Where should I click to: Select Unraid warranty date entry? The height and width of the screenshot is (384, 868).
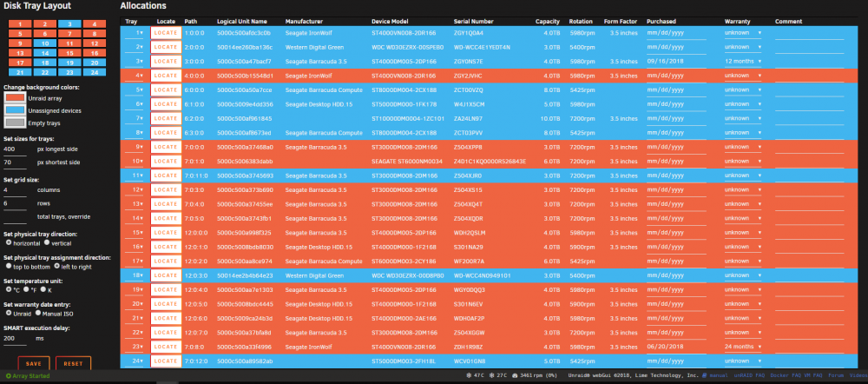[x=9, y=313]
